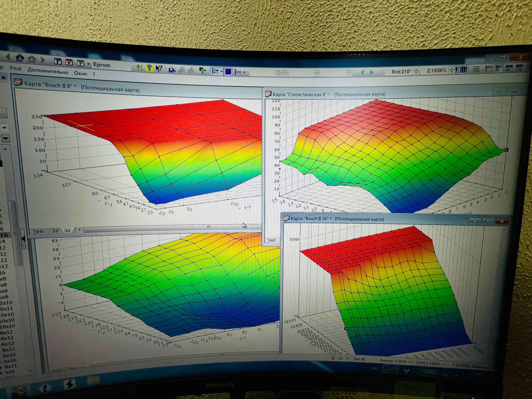The width and height of the screenshot is (532, 399).
Task: Click the green P project icon
Action: [81, 63]
